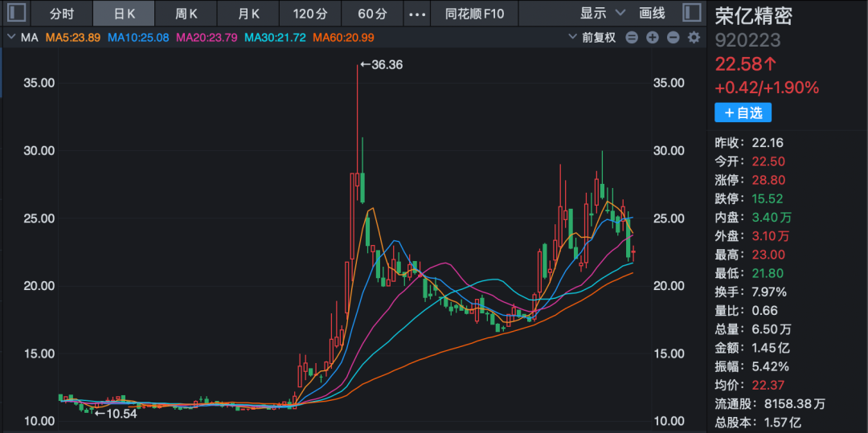
Task: Open the chart settings gear
Action: 694,38
